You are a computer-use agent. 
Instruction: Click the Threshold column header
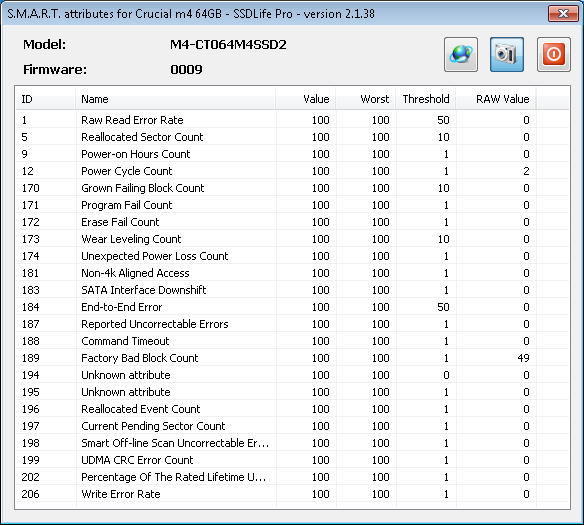pos(426,99)
